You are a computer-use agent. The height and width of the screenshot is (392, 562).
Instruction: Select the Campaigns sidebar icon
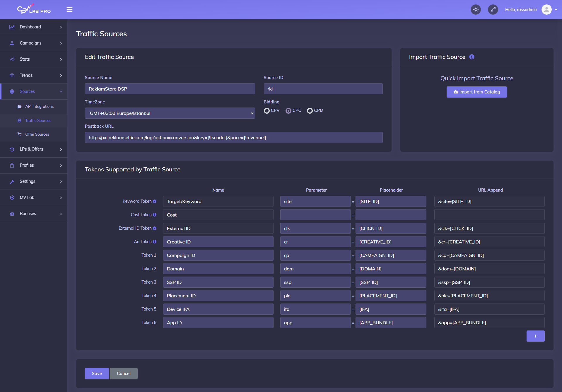point(12,43)
